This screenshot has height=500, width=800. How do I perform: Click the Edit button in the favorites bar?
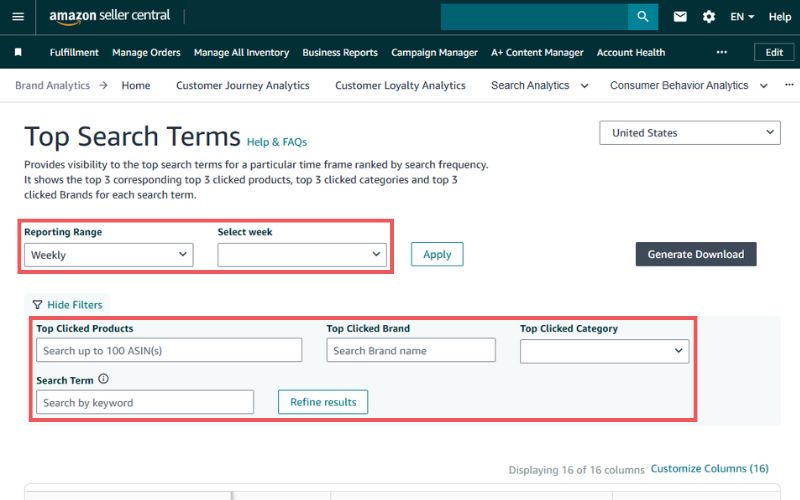(x=774, y=52)
